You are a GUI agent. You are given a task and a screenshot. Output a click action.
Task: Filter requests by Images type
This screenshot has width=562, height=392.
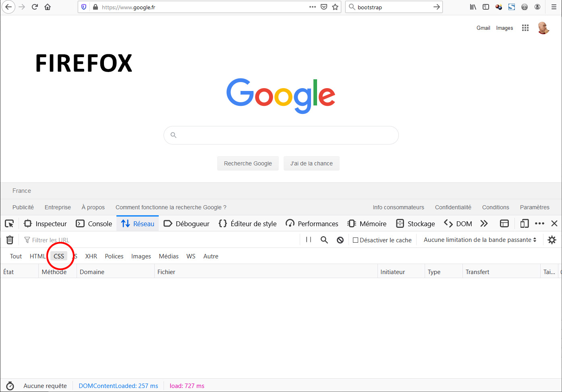pyautogui.click(x=141, y=256)
